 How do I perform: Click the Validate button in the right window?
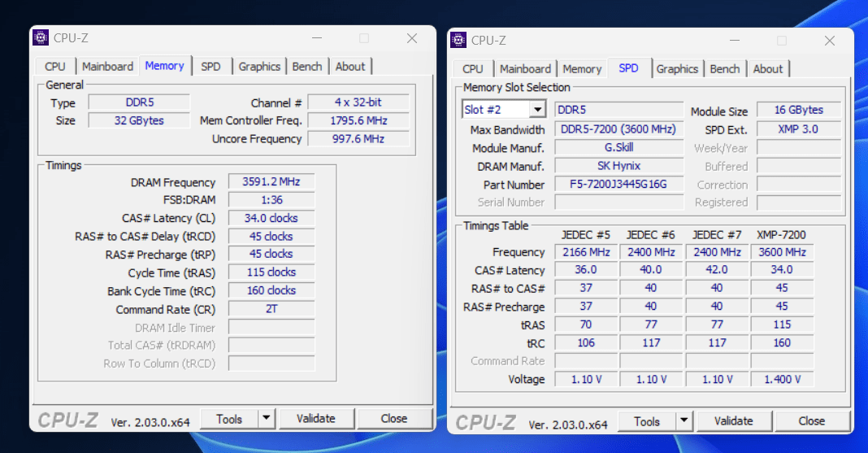[733, 421]
